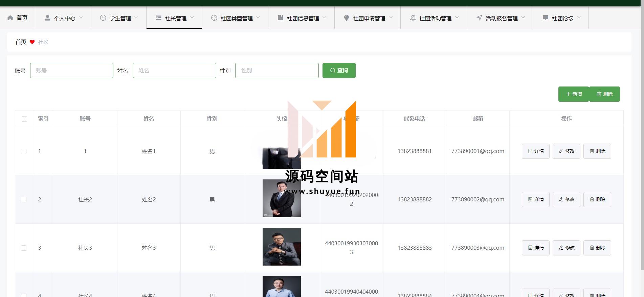Viewport: 644px width, 297px height.
Task: Click the bulb icon for 社团申请管理
Action: [x=346, y=18]
